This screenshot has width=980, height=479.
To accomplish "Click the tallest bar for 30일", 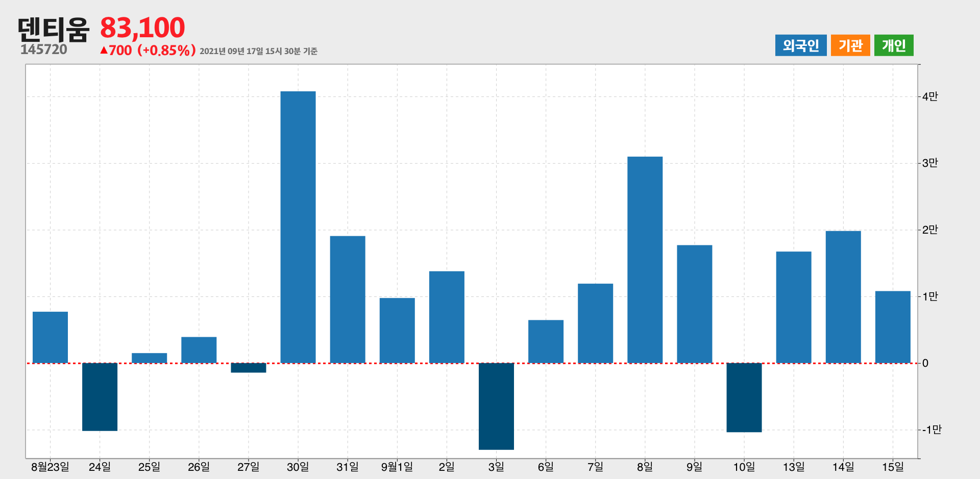I will (298, 227).
